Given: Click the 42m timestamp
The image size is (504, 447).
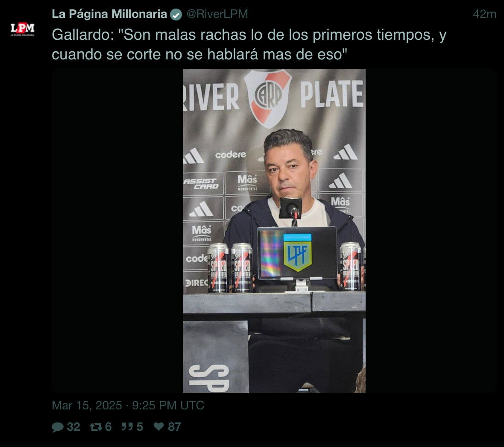Looking at the screenshot, I should click(x=484, y=14).
